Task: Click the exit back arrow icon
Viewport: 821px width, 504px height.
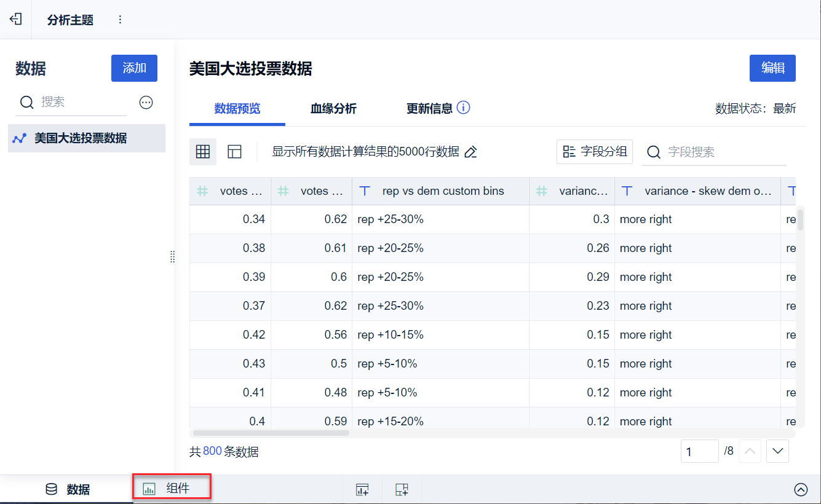Action: (x=15, y=19)
